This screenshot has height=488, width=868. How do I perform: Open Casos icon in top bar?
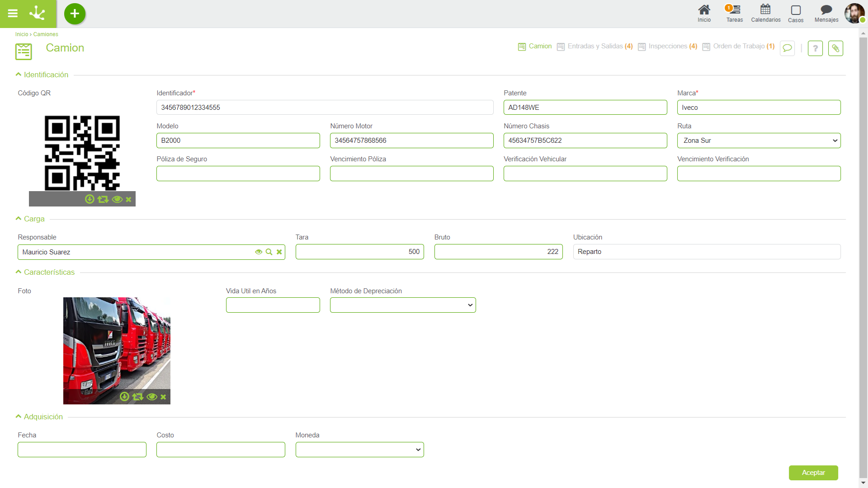(x=796, y=14)
